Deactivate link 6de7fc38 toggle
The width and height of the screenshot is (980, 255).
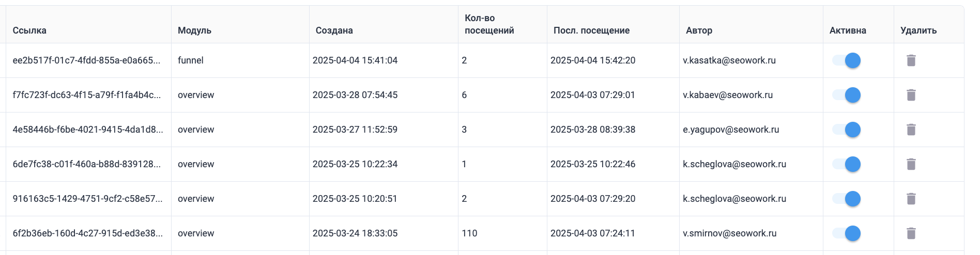(x=847, y=164)
